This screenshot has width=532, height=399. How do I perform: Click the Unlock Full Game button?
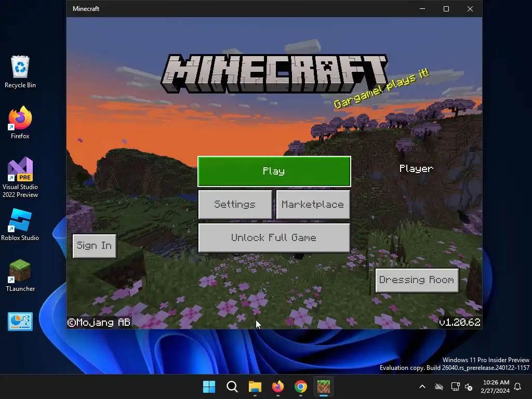click(274, 237)
